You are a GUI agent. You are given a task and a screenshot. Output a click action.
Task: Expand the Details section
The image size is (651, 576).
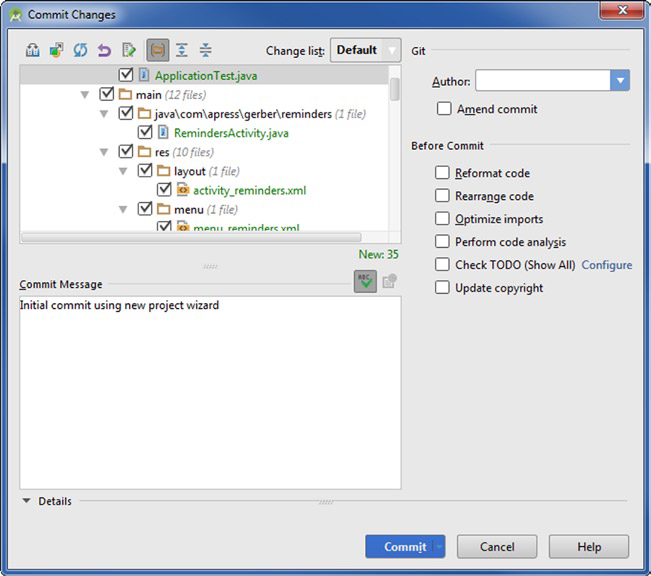coord(26,501)
